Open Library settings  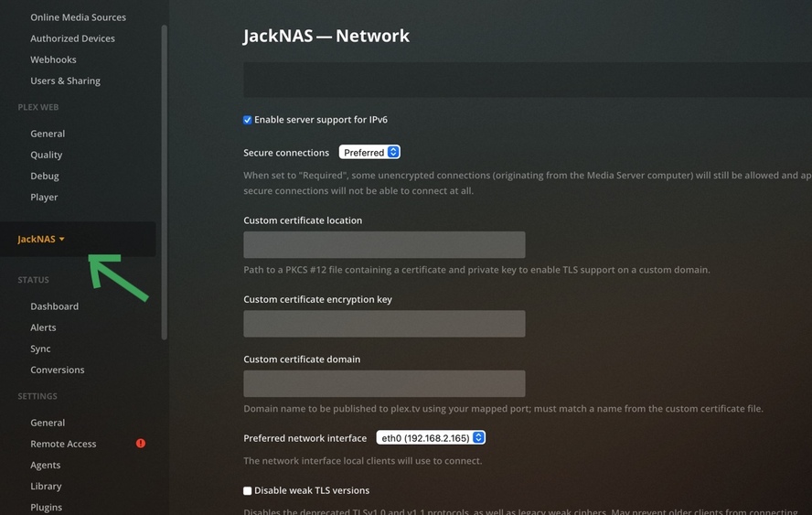46,487
